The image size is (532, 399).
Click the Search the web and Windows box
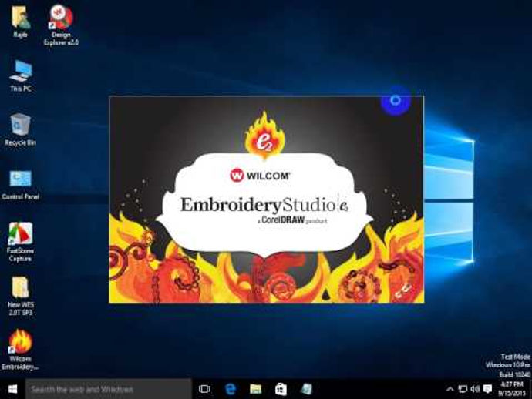(x=109, y=389)
